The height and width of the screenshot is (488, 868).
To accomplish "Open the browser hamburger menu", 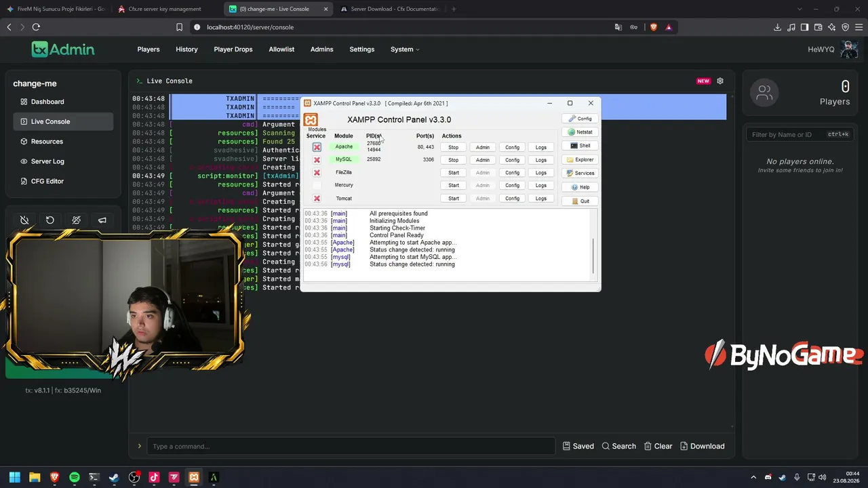I will tap(859, 27).
